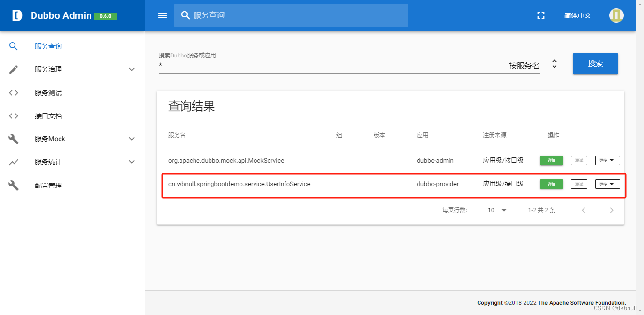Click the search icon beside 服务查询 in sidebar
This screenshot has width=644, height=315.
14,46
